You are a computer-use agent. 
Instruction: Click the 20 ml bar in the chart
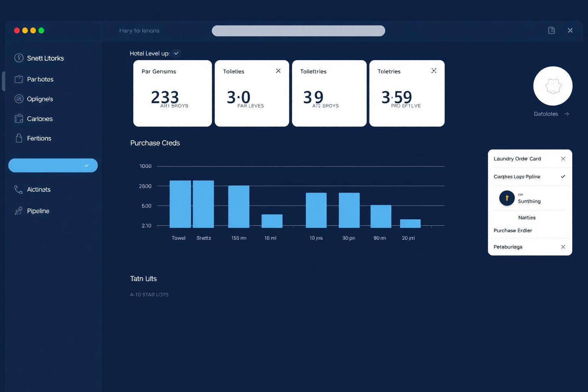pos(410,224)
